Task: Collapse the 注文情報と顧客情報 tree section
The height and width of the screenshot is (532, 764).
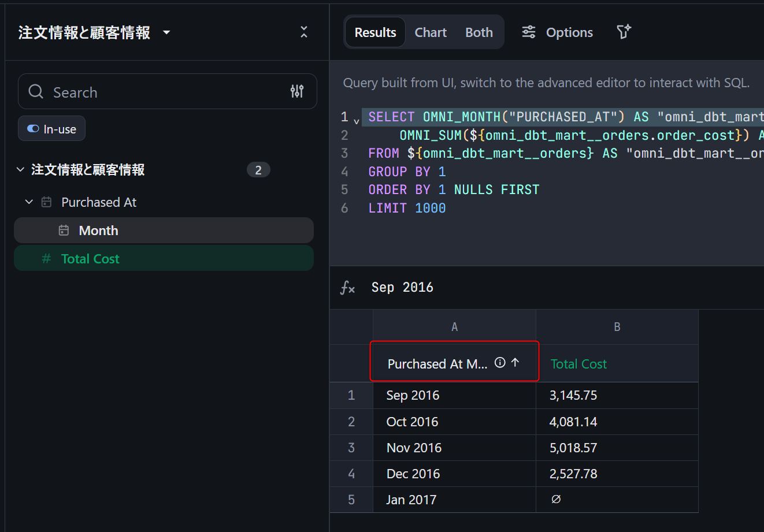Action: pyautogui.click(x=21, y=170)
